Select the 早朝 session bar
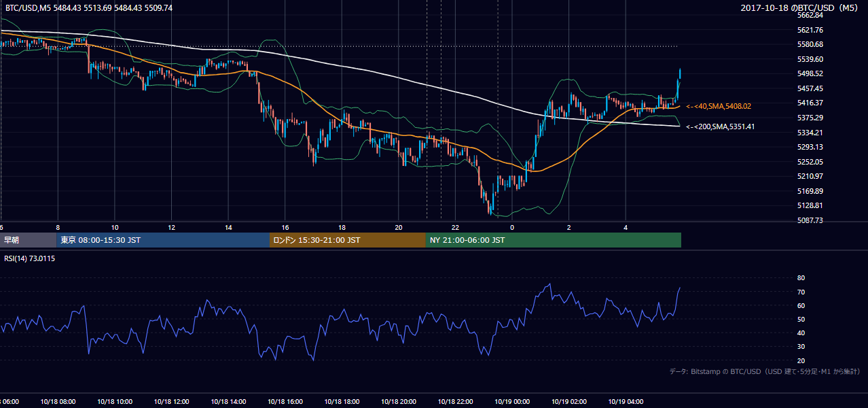Image resolution: width=868 pixels, height=408 pixels. coord(28,240)
